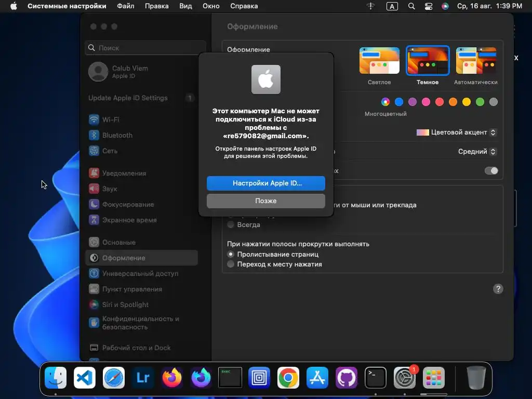Toggle the wallpaper tinting switch
The image size is (532, 399).
coord(491,170)
